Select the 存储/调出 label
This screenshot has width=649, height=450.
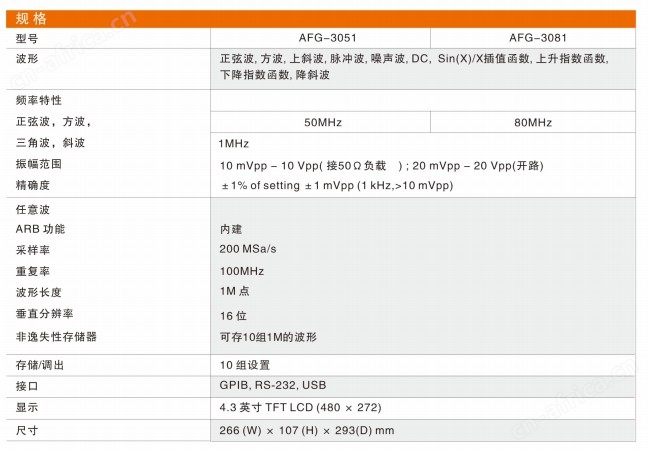[x=40, y=365]
